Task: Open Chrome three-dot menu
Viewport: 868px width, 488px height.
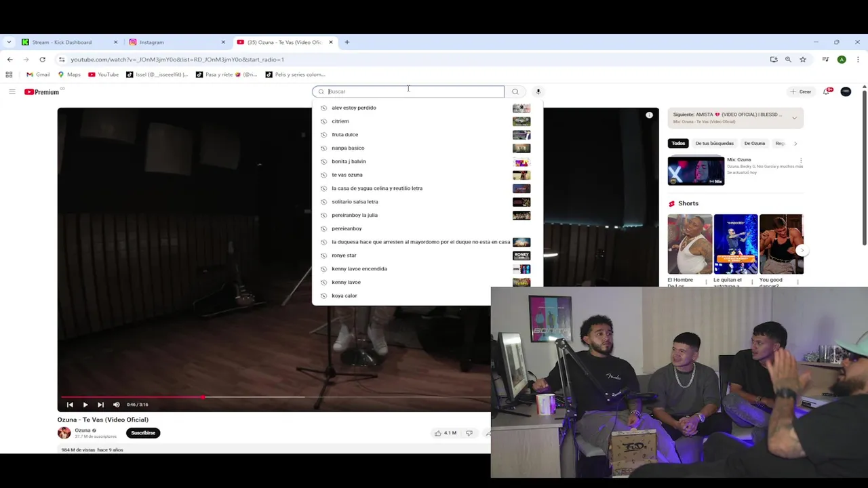Action: (x=858, y=60)
